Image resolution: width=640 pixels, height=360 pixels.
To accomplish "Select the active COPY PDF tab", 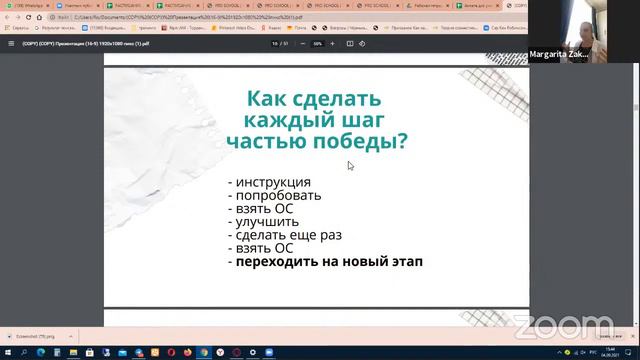I will pyautogui.click(x=516, y=6).
